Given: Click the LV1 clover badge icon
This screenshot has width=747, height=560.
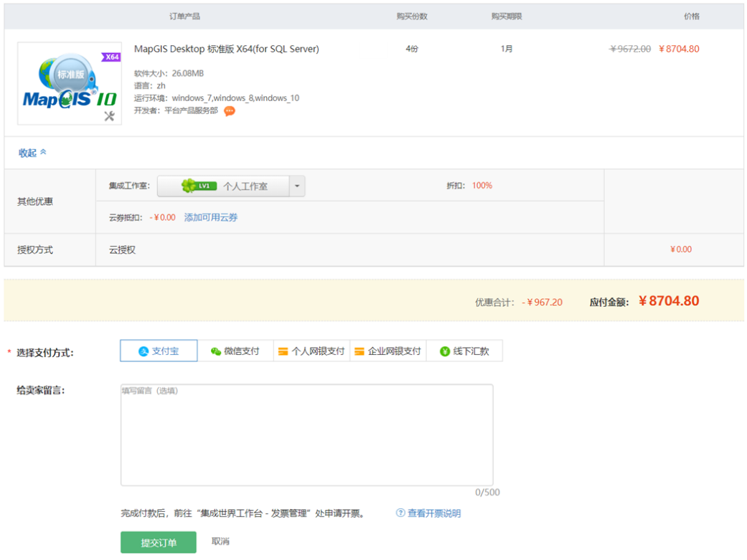Looking at the screenshot, I should click(x=199, y=186).
